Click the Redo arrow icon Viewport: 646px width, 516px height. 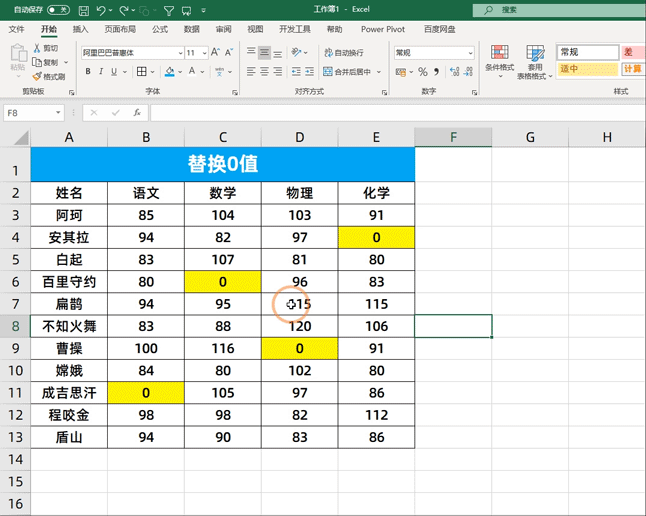click(x=124, y=10)
